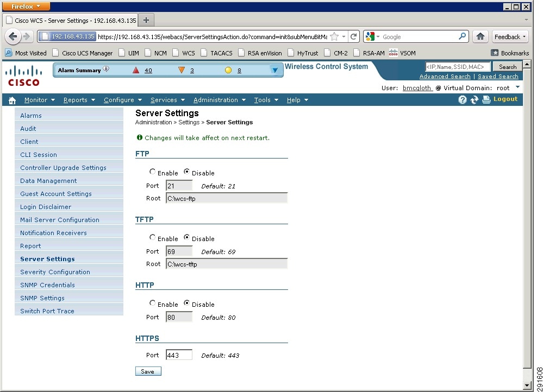
Task: Open the Reports menu
Action: pyautogui.click(x=79, y=100)
